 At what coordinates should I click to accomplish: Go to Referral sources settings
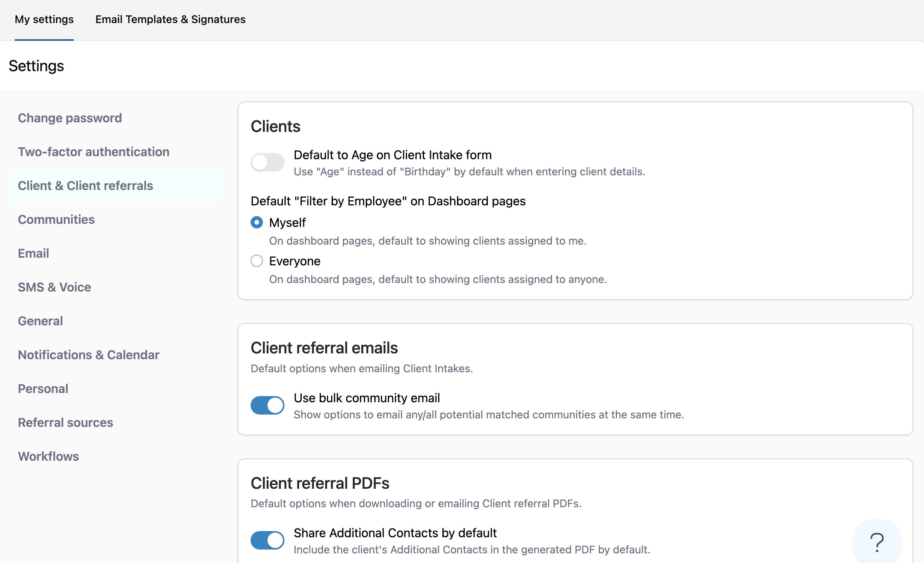(x=66, y=422)
